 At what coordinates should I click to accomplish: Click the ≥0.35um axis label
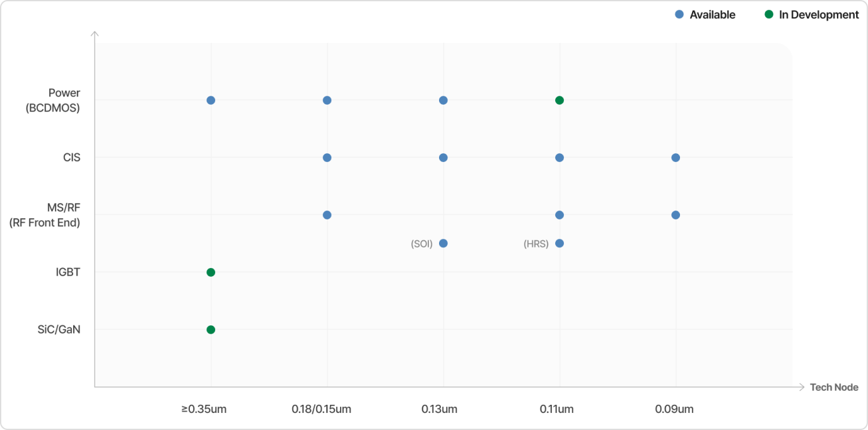[x=204, y=409]
